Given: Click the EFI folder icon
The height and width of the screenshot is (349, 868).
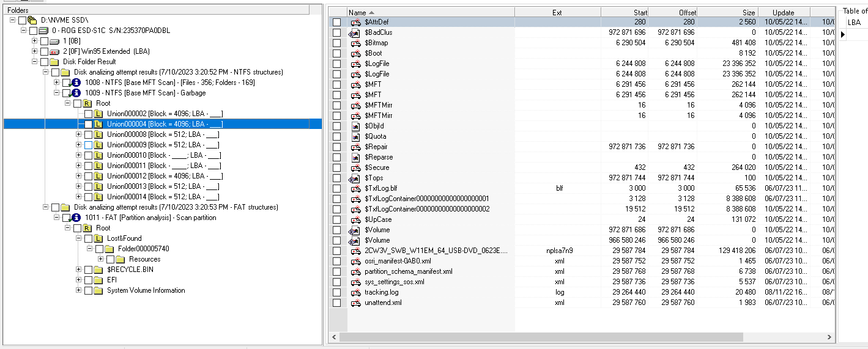Looking at the screenshot, I should 98,280.
